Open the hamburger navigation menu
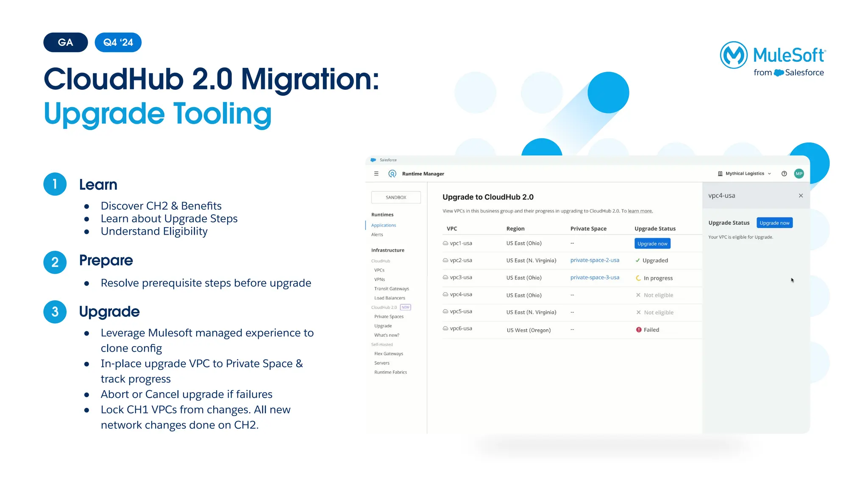Image resolution: width=868 pixels, height=488 pixels. coord(376,174)
